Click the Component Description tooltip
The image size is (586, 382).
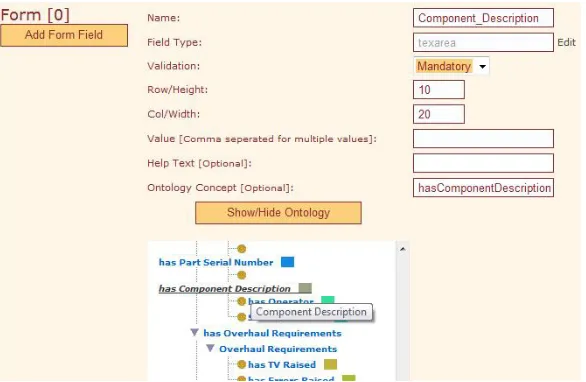click(311, 312)
